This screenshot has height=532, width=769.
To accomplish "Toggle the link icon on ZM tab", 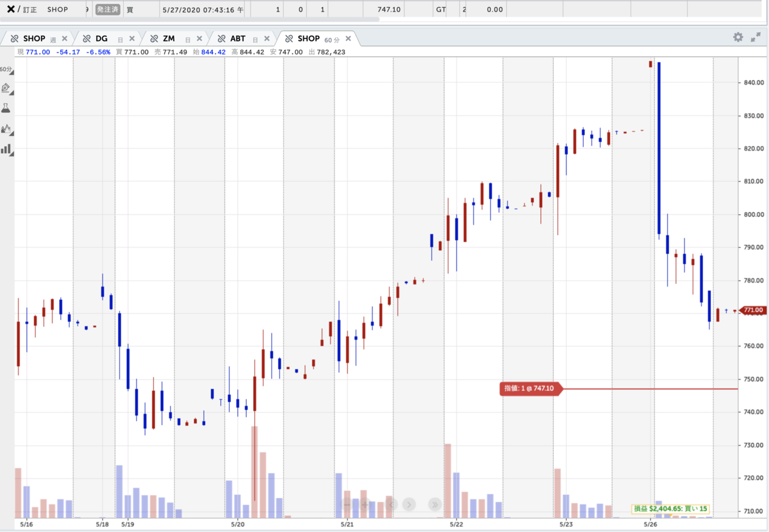I will coord(154,38).
